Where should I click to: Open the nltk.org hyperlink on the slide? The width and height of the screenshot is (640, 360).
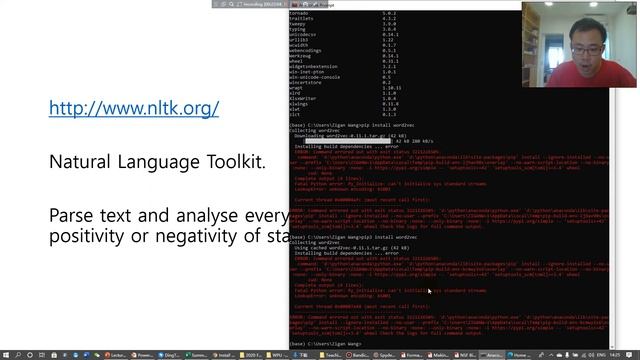pos(134,108)
